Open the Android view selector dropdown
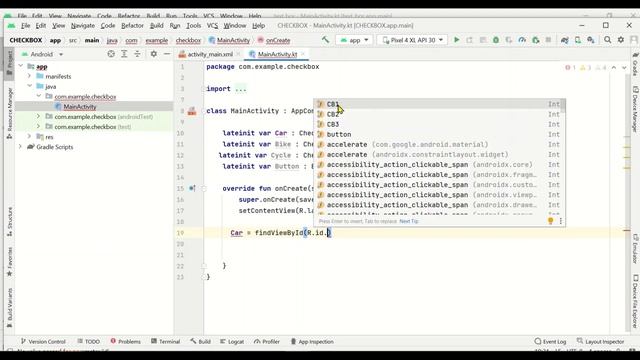 42,54
